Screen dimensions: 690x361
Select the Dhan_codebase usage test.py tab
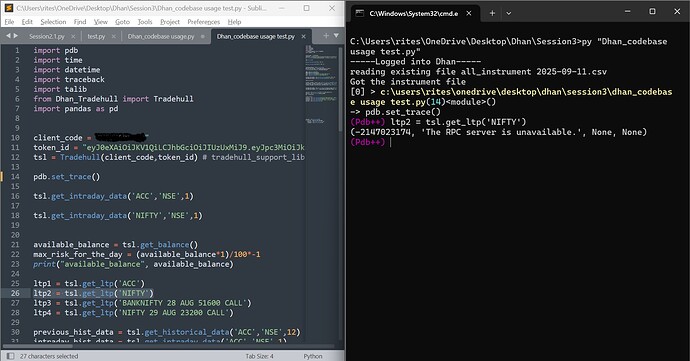tap(256, 36)
